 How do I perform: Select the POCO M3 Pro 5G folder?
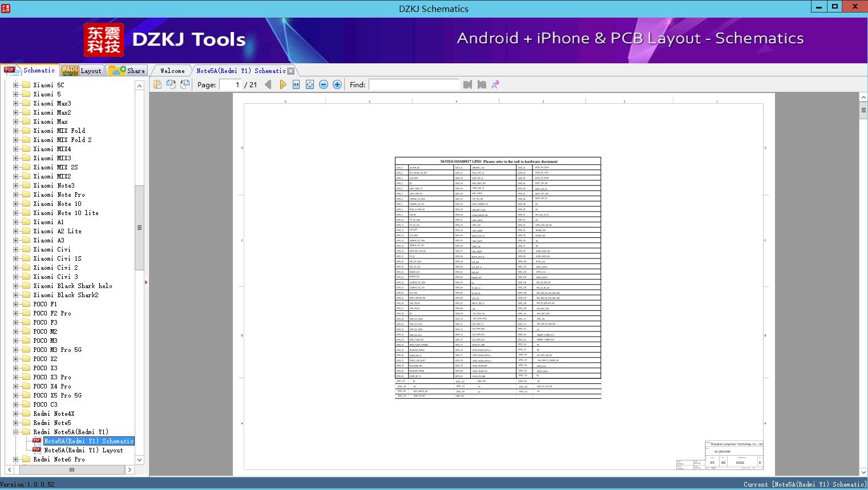[57, 350]
